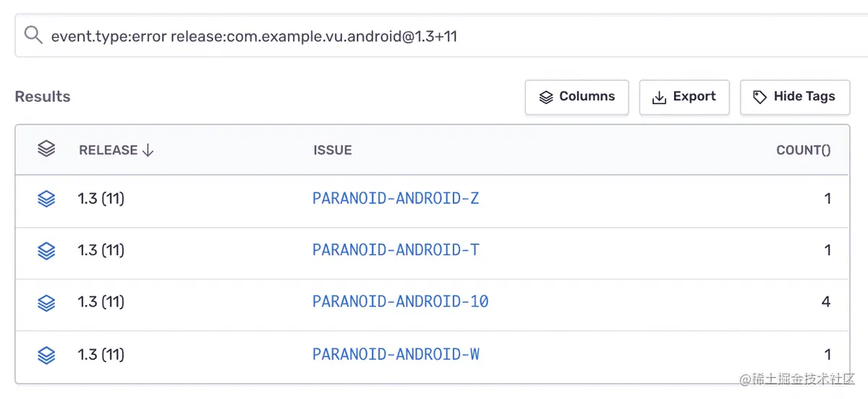Open issue PARANOID-ANDROID-T
This screenshot has height=399, width=868.
pos(396,251)
